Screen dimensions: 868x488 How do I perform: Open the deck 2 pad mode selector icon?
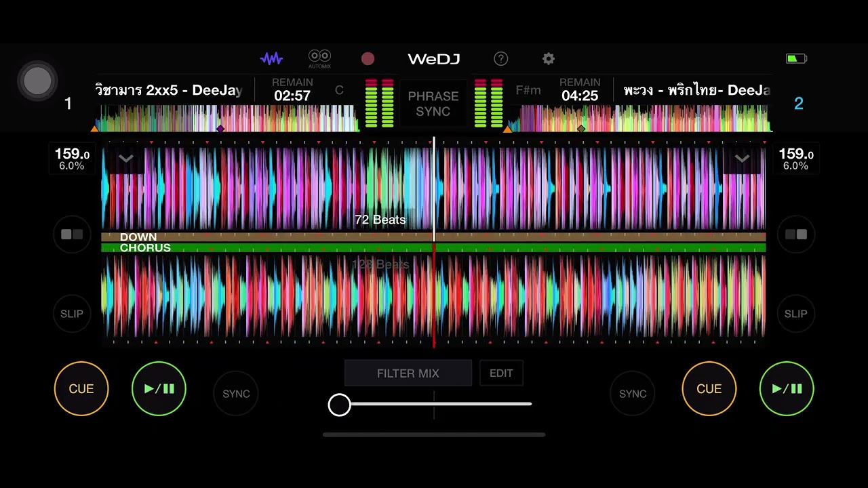coord(795,235)
